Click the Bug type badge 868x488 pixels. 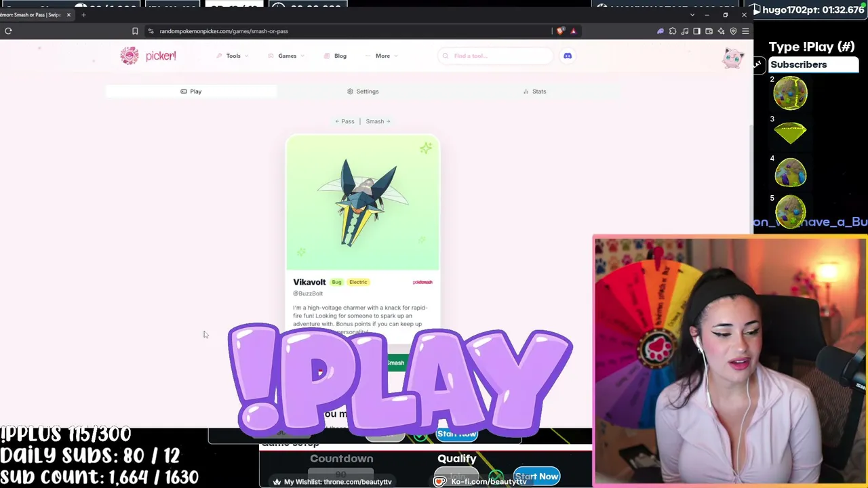[336, 282]
